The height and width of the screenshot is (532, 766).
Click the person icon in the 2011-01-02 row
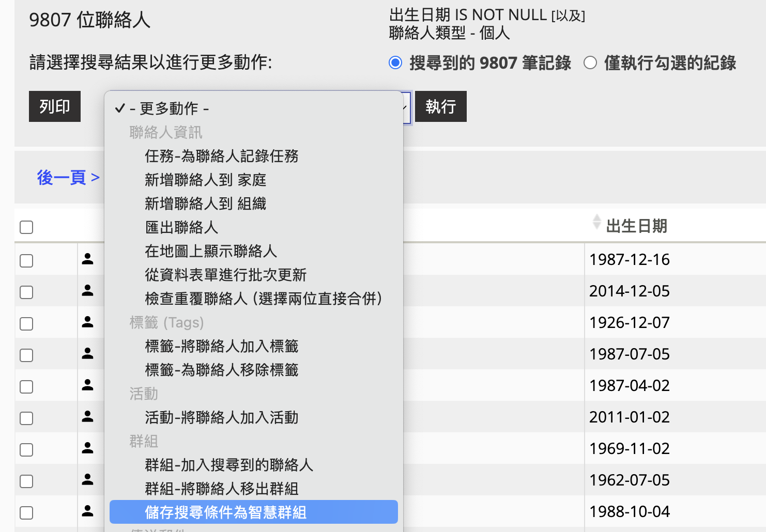88,416
